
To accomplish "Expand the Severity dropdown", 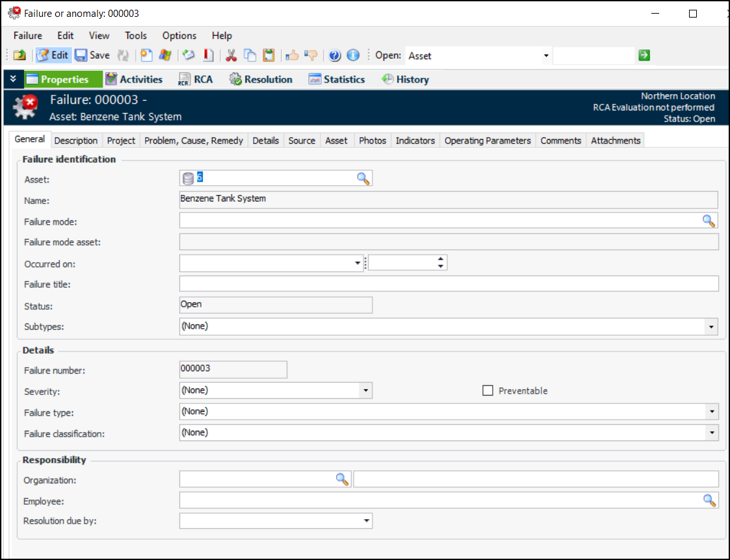I will tap(366, 390).
